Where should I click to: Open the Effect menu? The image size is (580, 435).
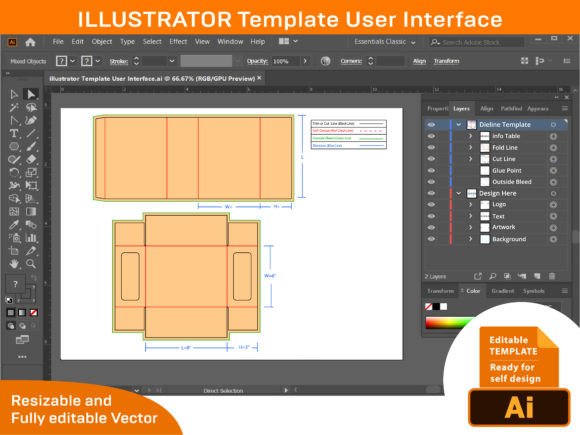coord(178,42)
